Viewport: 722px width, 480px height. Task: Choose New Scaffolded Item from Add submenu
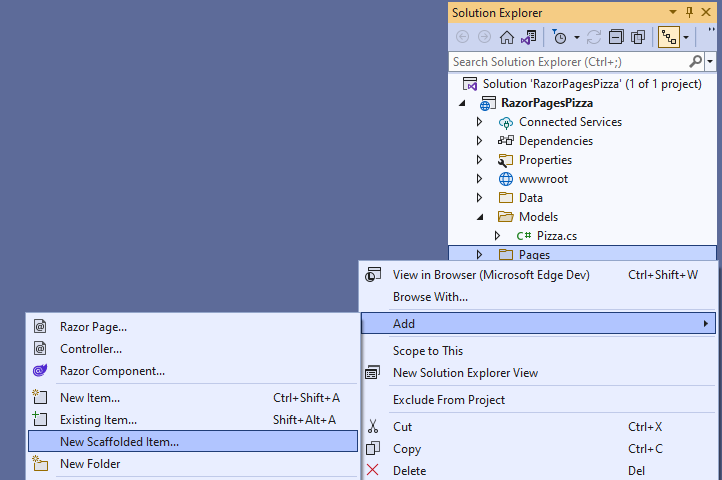(x=120, y=441)
